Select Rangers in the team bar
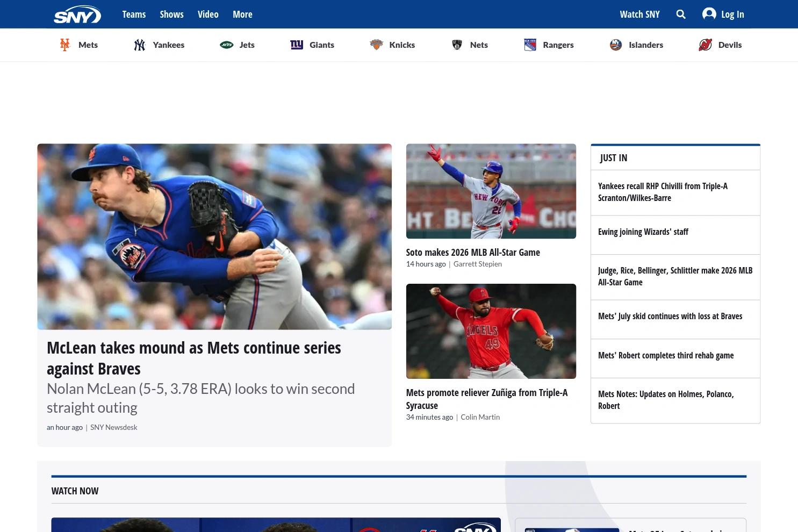Viewport: 798px width, 532px height. click(x=558, y=45)
